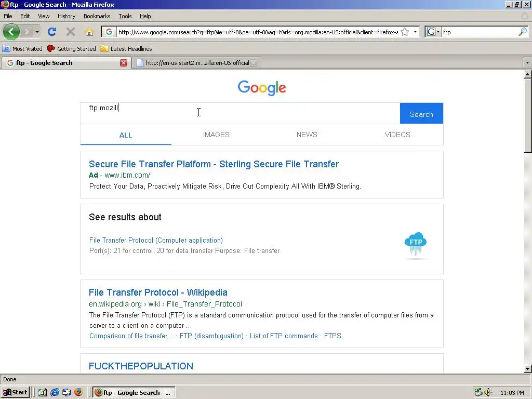
Task: Click the scrollbar down arrow
Action: coord(528,368)
